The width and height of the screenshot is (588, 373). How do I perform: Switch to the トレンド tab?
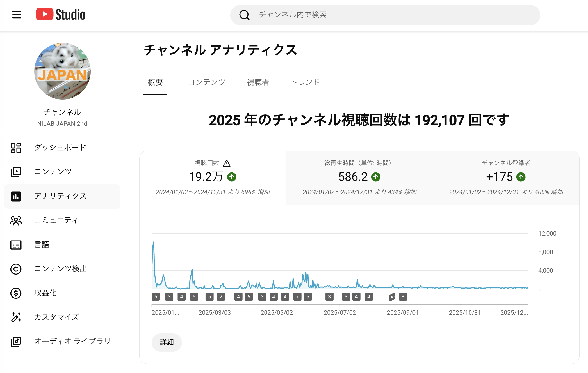[305, 82]
